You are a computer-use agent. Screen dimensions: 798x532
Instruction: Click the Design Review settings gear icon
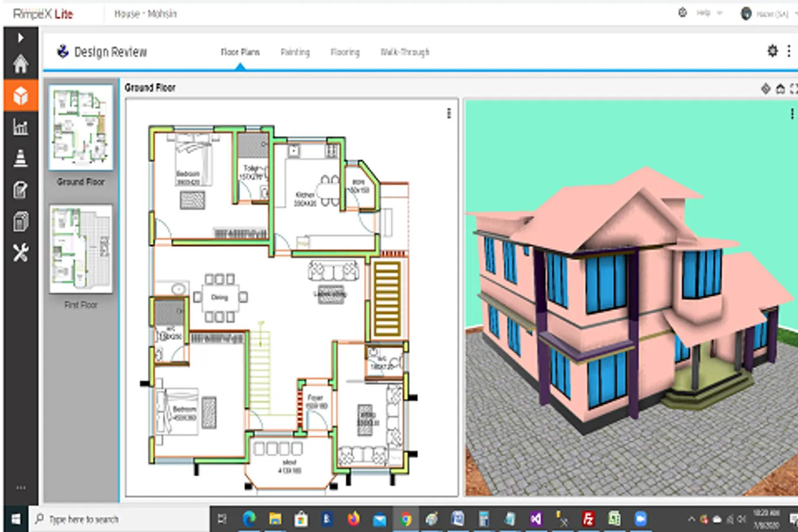(x=772, y=51)
